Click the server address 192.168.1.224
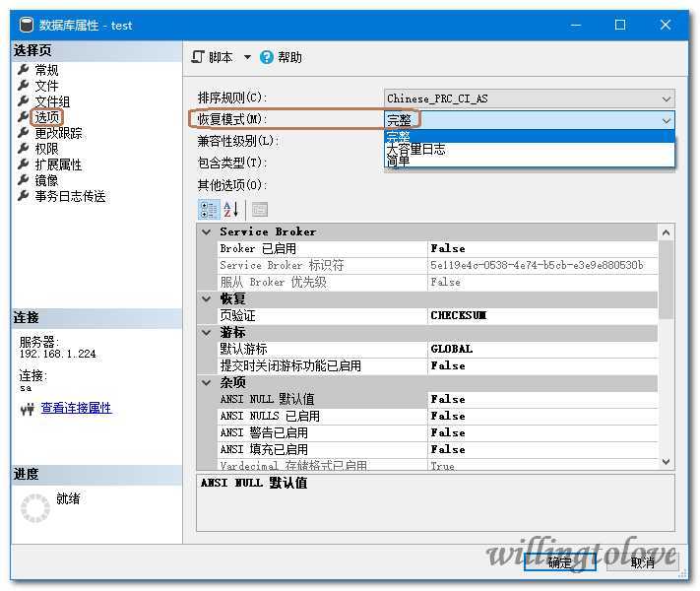This screenshot has width=700, height=591. click(x=57, y=355)
